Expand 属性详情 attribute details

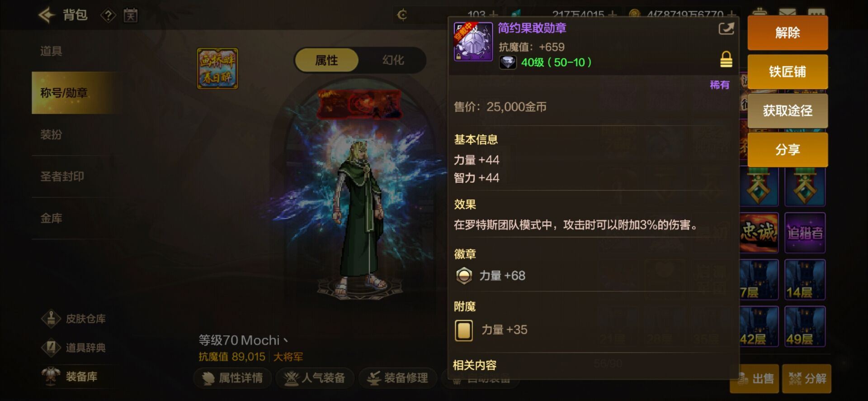233,378
